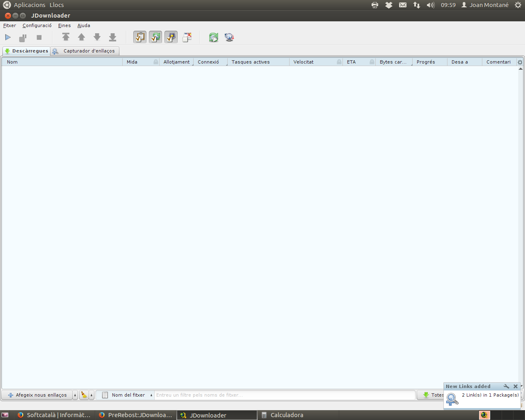Screen dimensions: 525x420
Task: Open Aplicacions menu in top panel
Action: [30, 5]
